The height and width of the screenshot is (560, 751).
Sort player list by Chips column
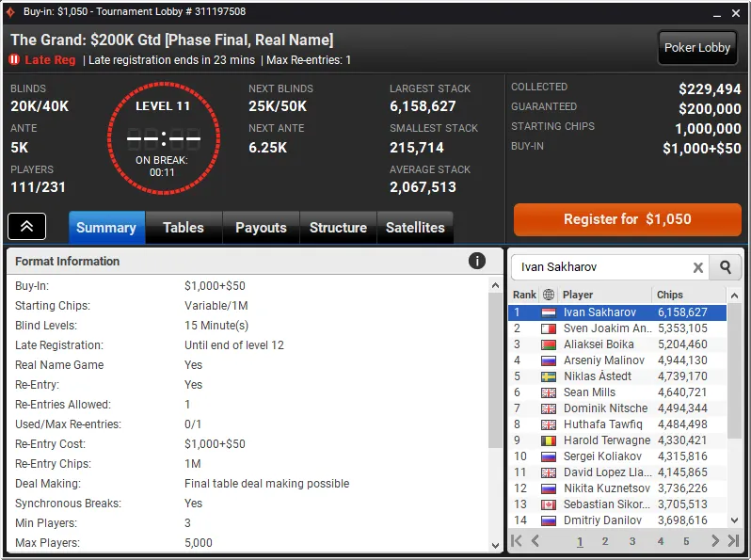tap(670, 295)
